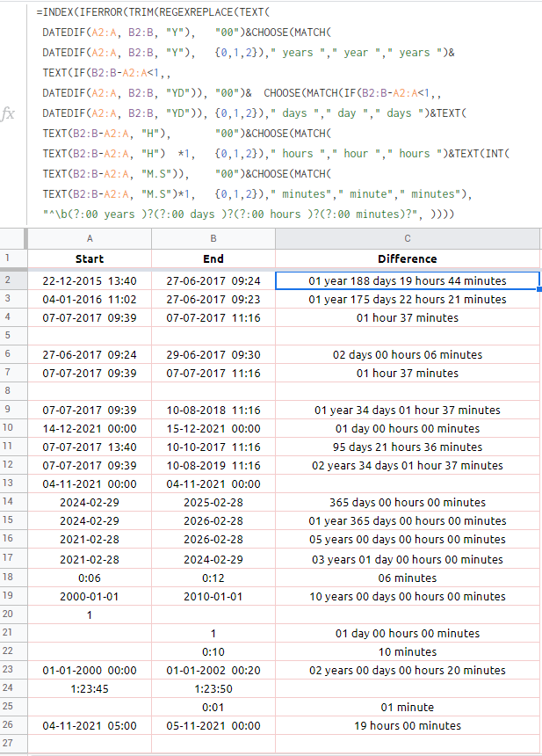Select cell '03 years 01 day 00 hours 00 minutes'
The image size is (542, 756).
tap(408, 559)
